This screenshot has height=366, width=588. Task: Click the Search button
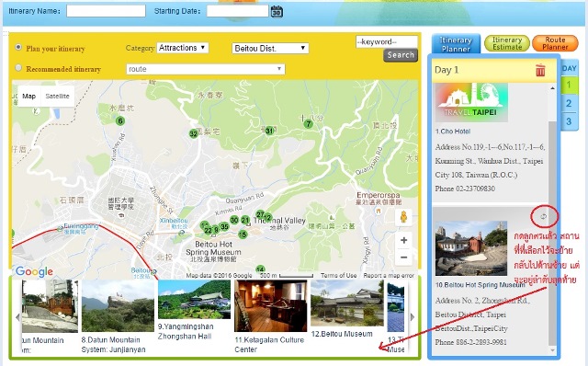[x=401, y=55]
